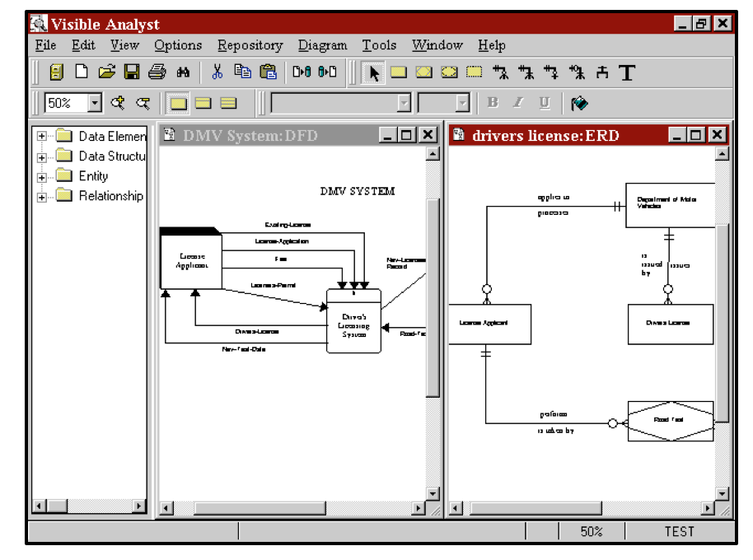Select the arrow pointer selection tool
Viewport: 753px width, 560px height.
(x=373, y=72)
